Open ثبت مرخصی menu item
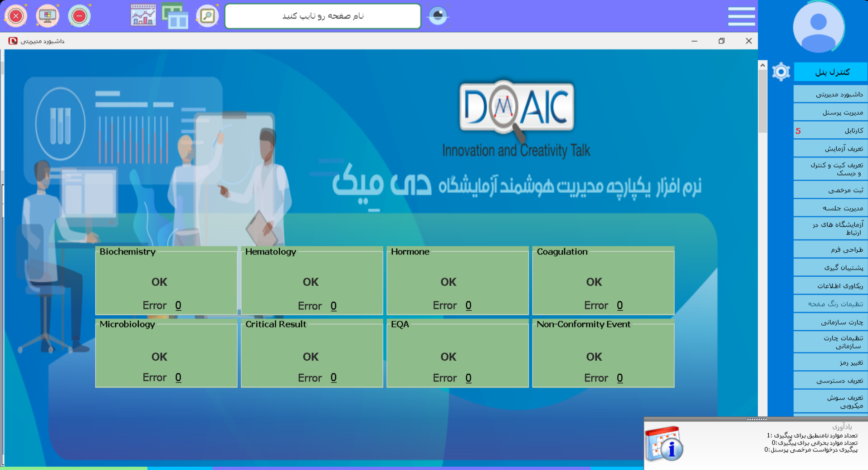The width and height of the screenshot is (868, 470). (x=830, y=190)
